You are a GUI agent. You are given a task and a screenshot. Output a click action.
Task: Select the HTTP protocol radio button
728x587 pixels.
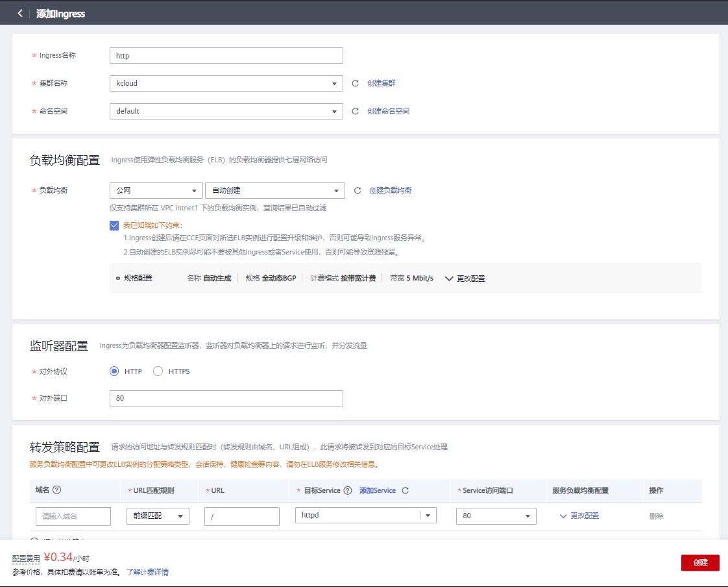point(114,371)
